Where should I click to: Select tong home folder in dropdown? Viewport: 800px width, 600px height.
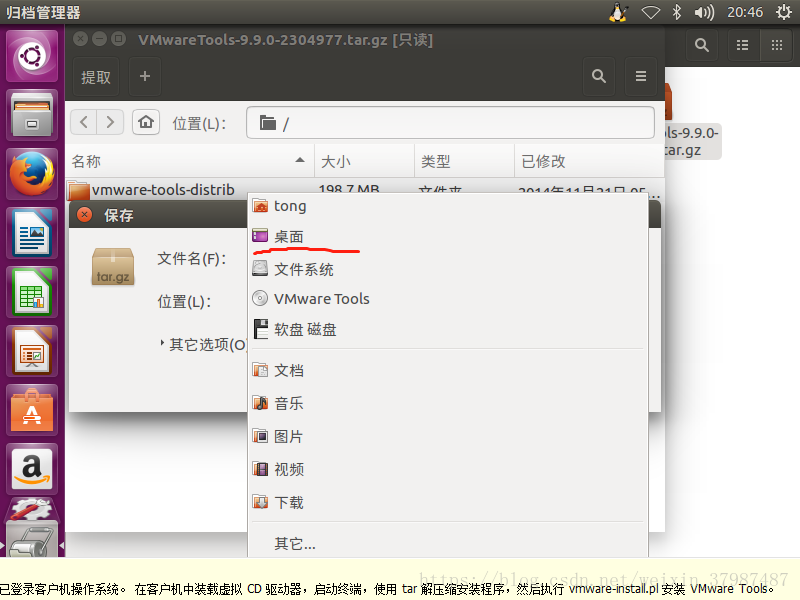448,206
